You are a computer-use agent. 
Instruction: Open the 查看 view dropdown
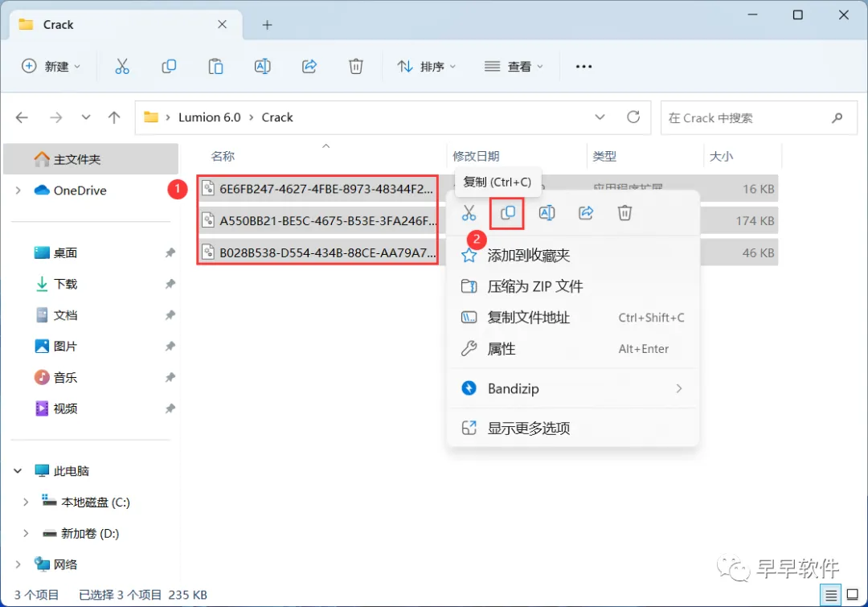point(514,67)
